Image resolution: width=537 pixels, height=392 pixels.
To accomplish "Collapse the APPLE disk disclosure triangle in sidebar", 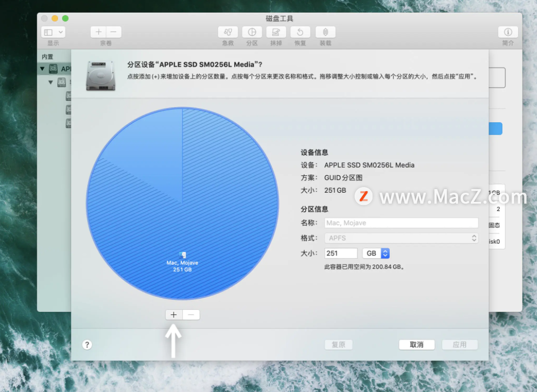I will click(42, 69).
